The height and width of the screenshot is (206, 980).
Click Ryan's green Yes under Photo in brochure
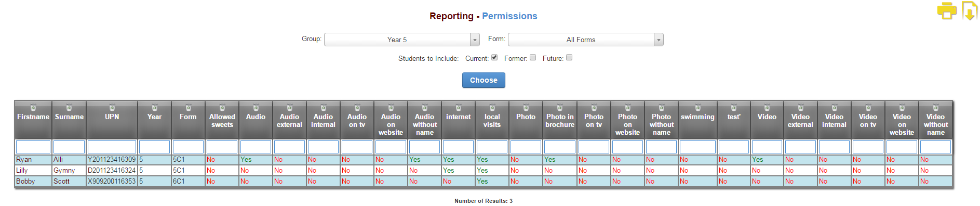pyautogui.click(x=550, y=160)
